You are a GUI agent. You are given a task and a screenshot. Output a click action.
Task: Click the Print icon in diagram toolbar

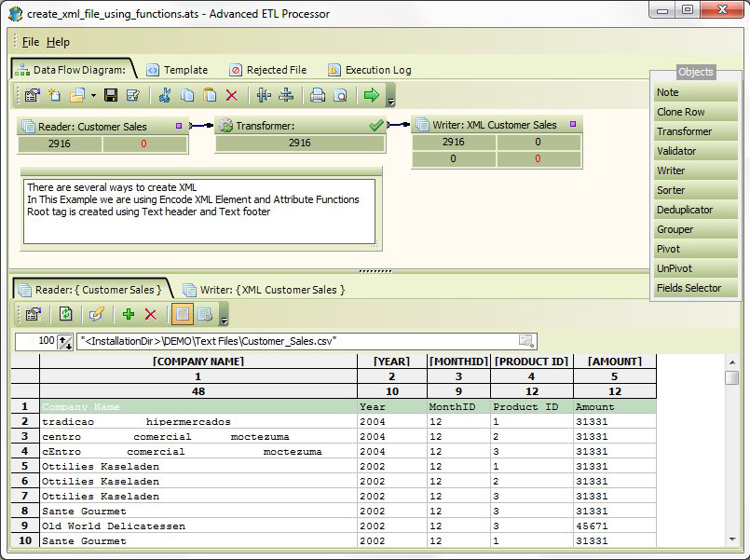[318, 95]
